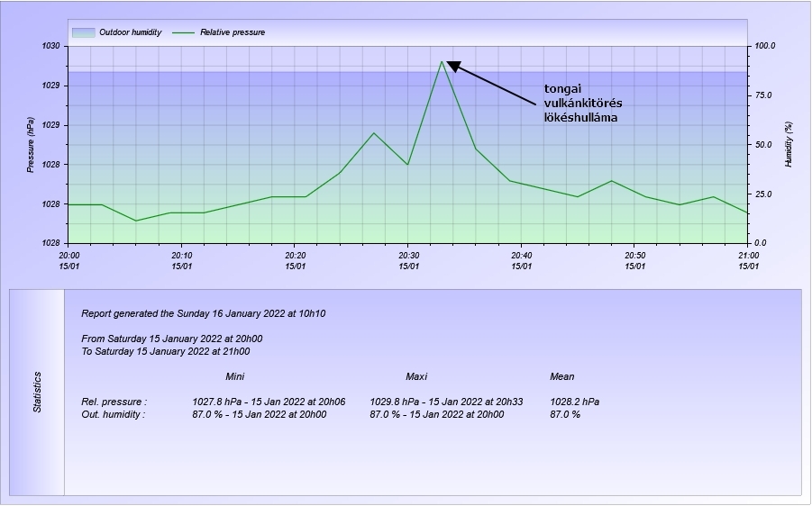812x506 pixels.
Task: Click the pressure peak point at 20:33
Action: point(442,61)
